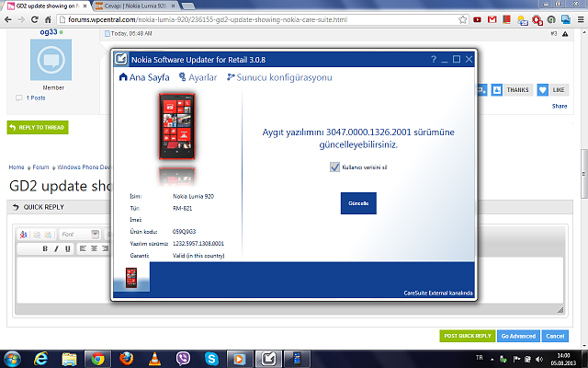Click remove formatting icon in editor
This screenshot has height=368, width=588.
pos(23,235)
